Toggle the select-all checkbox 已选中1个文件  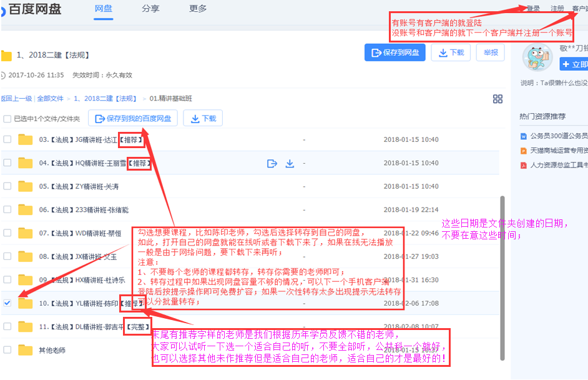[7, 119]
